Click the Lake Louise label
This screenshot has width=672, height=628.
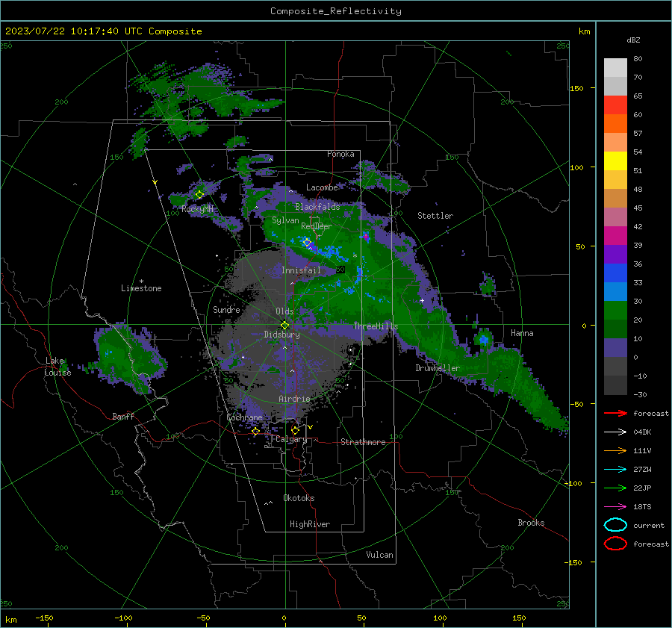[x=57, y=367]
